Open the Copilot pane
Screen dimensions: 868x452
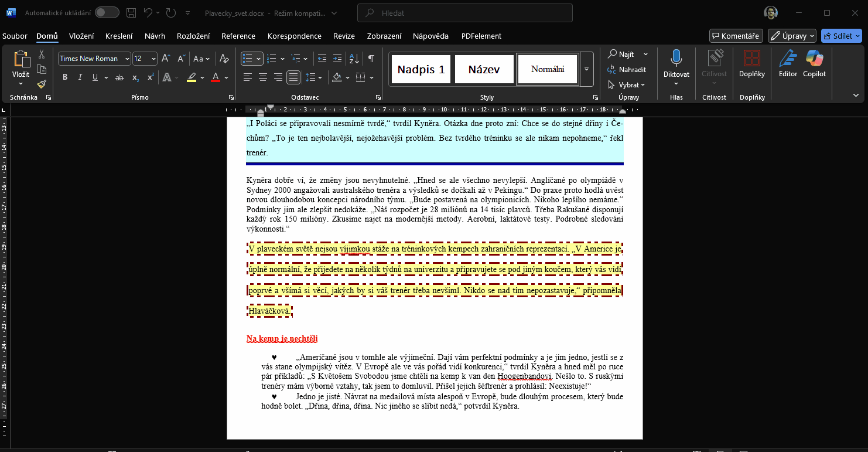[814, 64]
